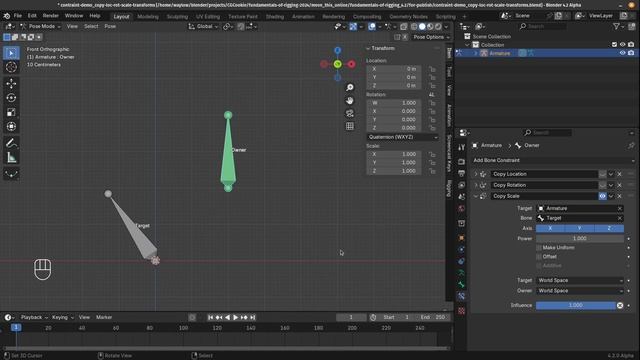Open the Bone properties tab icon
This screenshot has width=640, height=360.
point(461,284)
